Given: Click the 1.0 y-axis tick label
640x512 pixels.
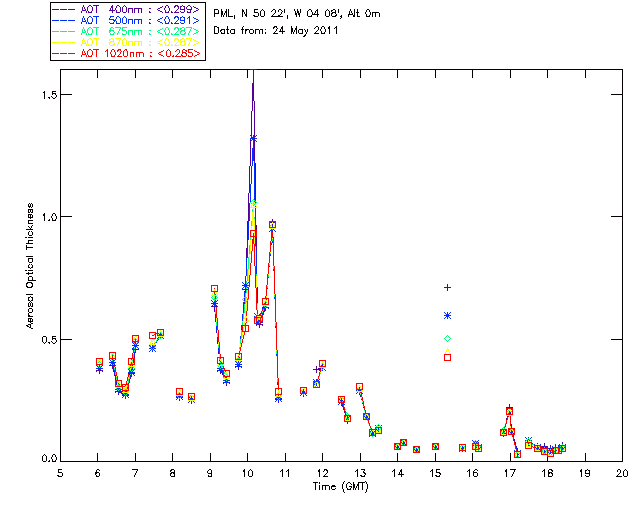Looking at the screenshot, I should [49, 217].
